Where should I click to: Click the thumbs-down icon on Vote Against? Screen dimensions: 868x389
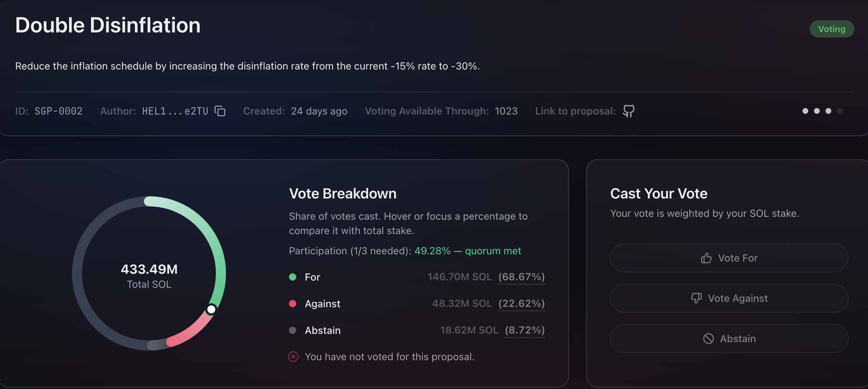[x=696, y=298]
